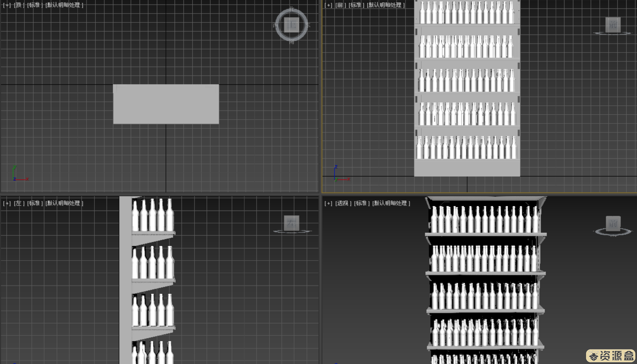Open [默认明暗处理] shading menu in Left viewport

[x=64, y=203]
